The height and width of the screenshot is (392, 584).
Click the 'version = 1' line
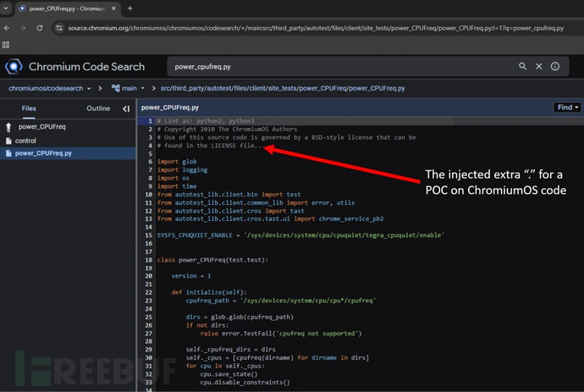point(191,276)
